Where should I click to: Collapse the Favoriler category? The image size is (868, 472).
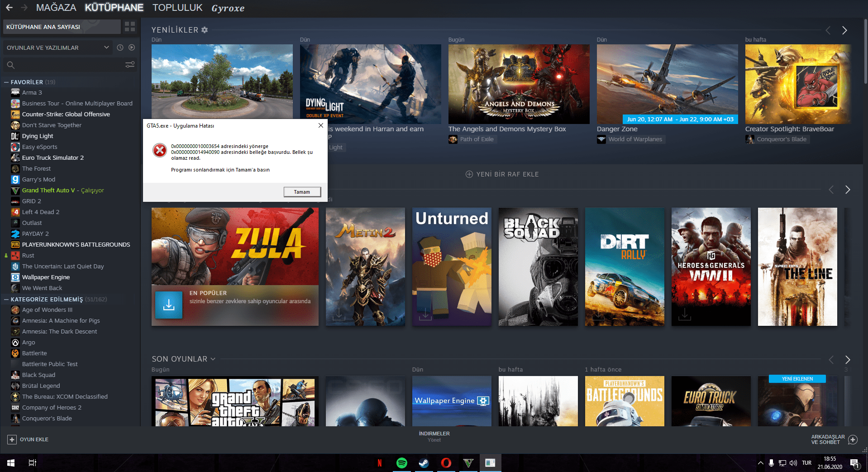6,82
